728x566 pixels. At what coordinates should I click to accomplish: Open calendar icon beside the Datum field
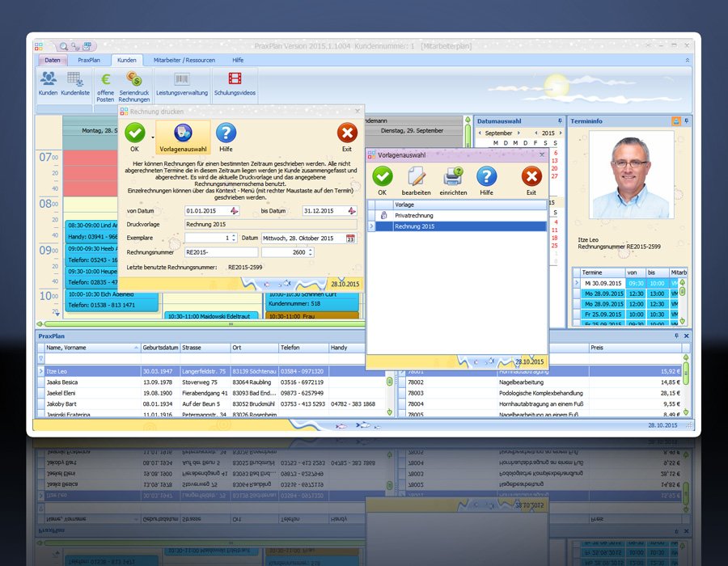click(x=350, y=239)
